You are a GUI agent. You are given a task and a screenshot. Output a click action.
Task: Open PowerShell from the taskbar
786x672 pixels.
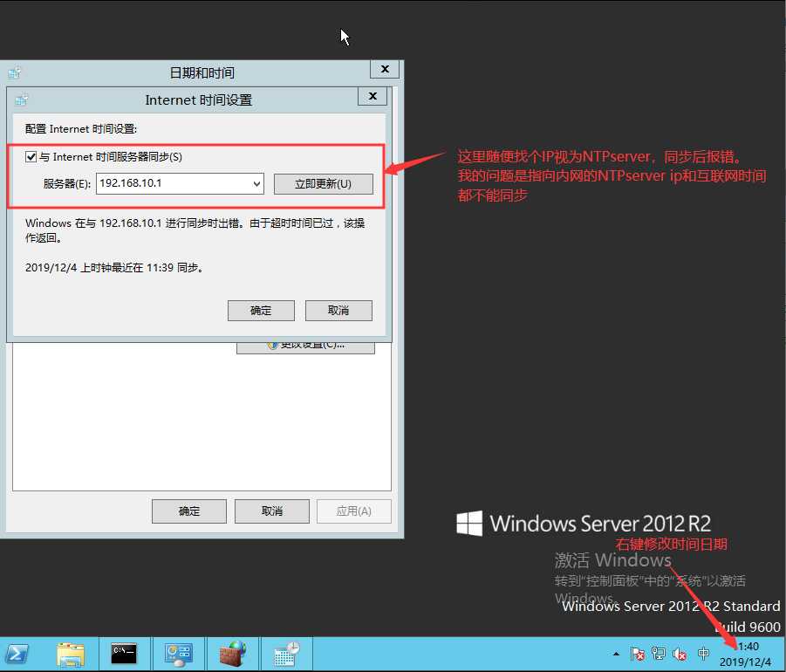[x=17, y=654]
